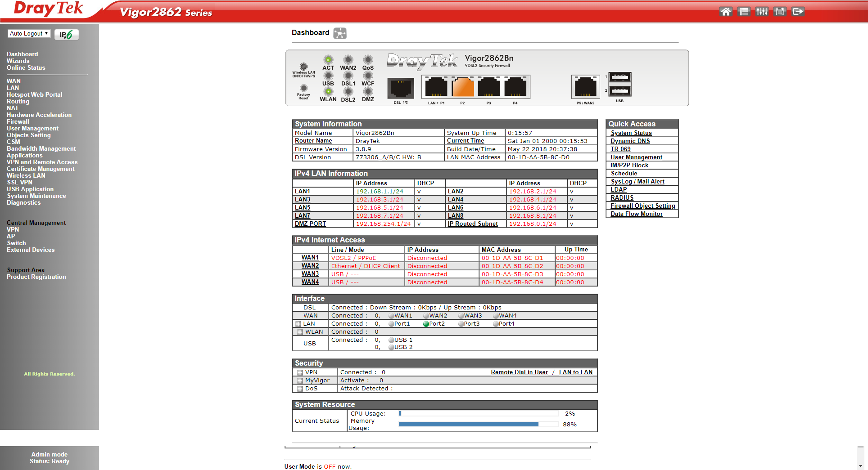Click the DSL1 LED on router panel
868x470 pixels.
point(348,76)
